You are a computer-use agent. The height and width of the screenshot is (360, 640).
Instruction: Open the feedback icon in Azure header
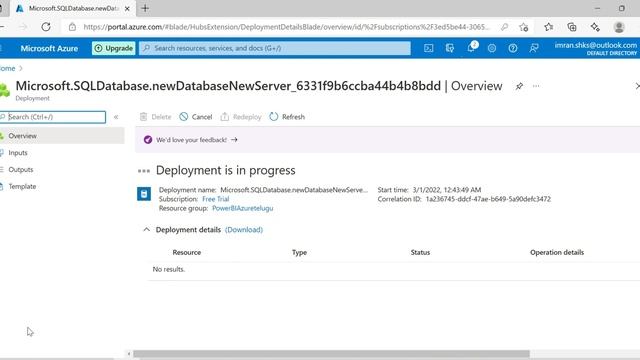point(533,48)
